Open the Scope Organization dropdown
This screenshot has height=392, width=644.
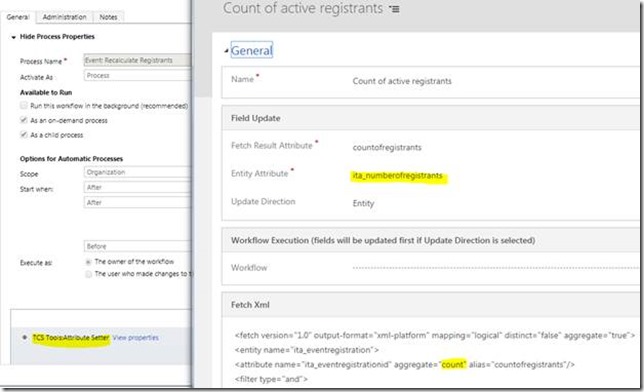[137, 172]
